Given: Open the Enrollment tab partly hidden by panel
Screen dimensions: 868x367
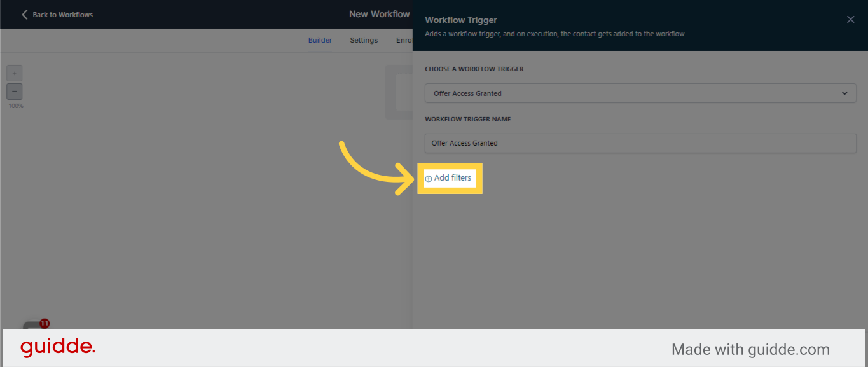Looking at the screenshot, I should [x=404, y=40].
